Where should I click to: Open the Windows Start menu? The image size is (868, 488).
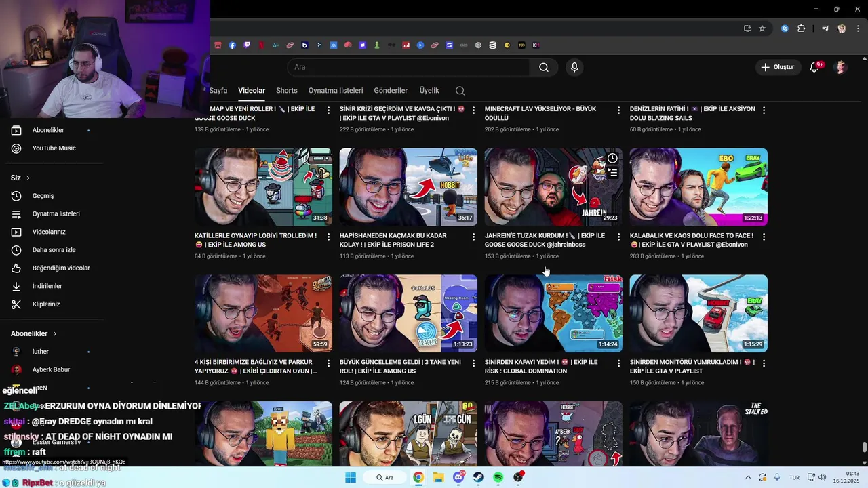[351, 477]
